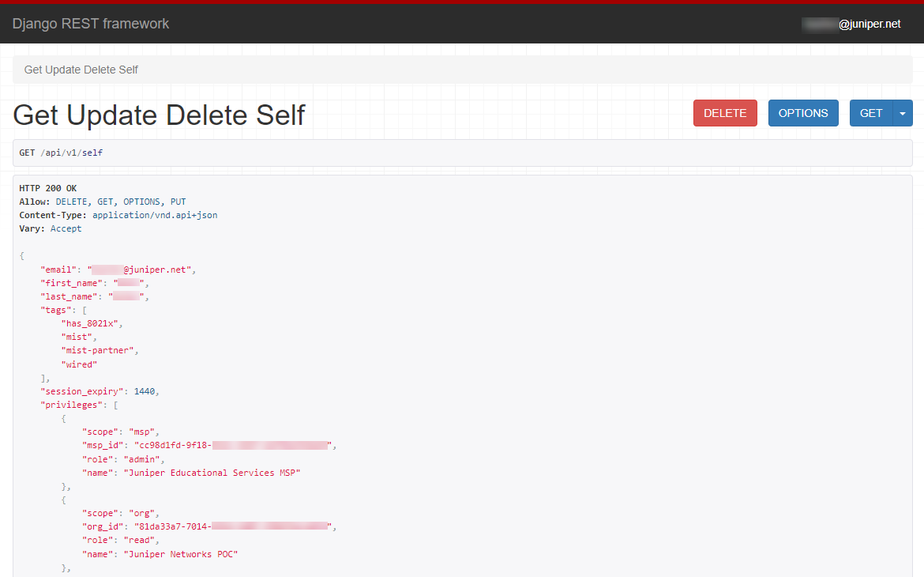
Task: Select the "has_8021x" tag value
Action: pyautogui.click(x=89, y=324)
